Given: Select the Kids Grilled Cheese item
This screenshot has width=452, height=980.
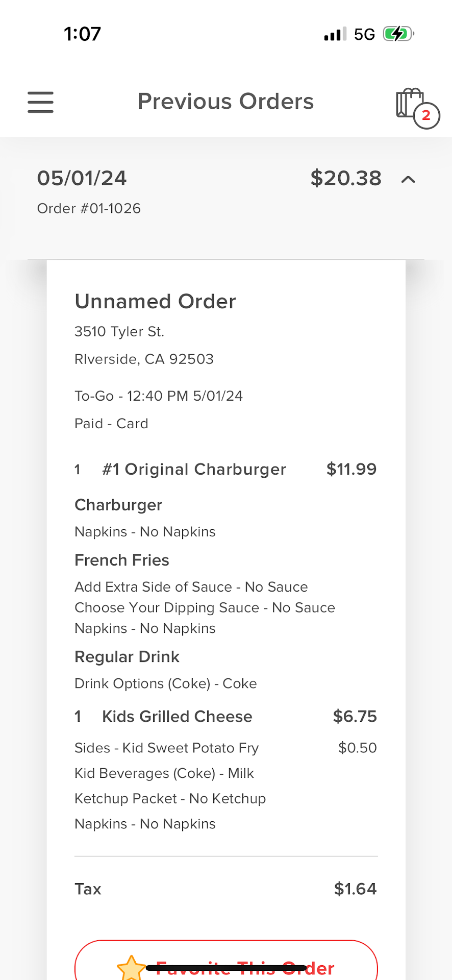Looking at the screenshot, I should (177, 717).
